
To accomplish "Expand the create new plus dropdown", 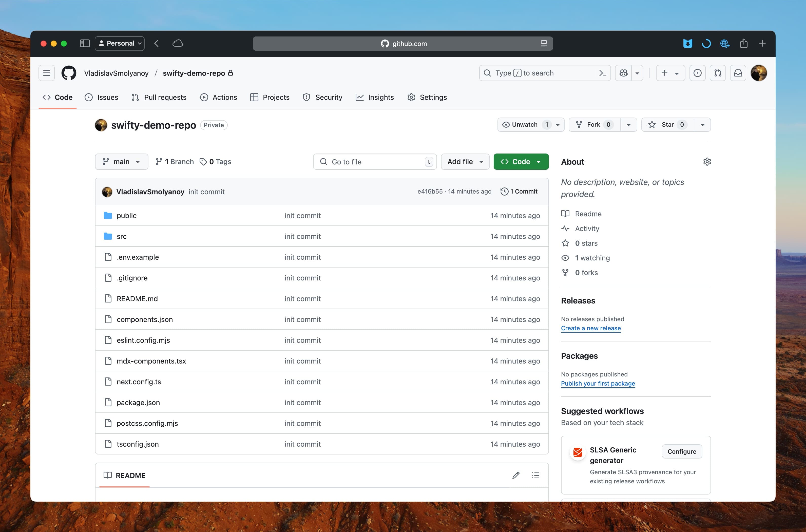I will [670, 73].
